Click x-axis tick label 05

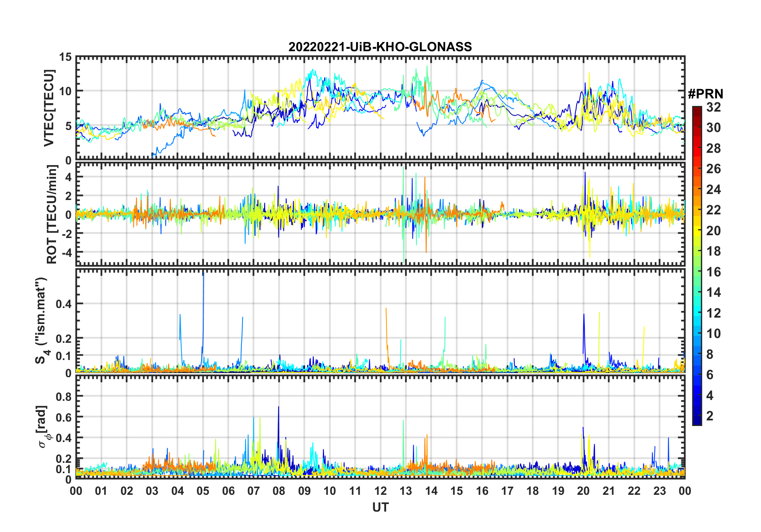(203, 491)
